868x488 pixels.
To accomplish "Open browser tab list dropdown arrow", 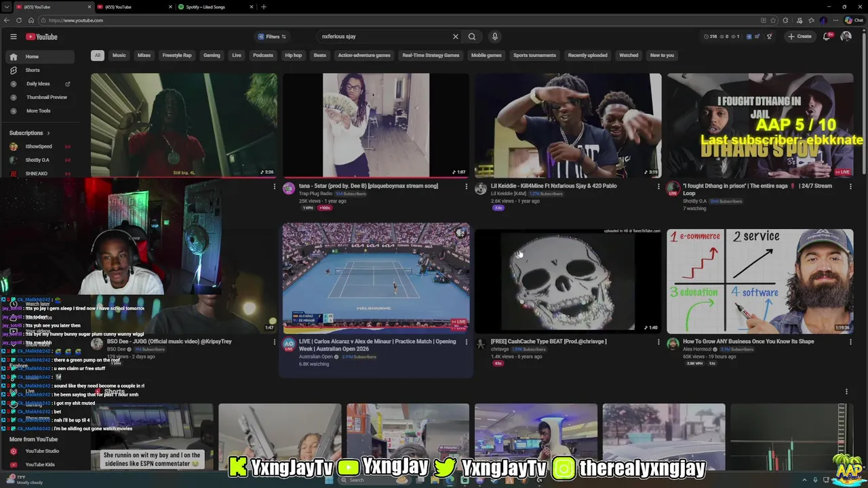I will pyautogui.click(x=7, y=7).
